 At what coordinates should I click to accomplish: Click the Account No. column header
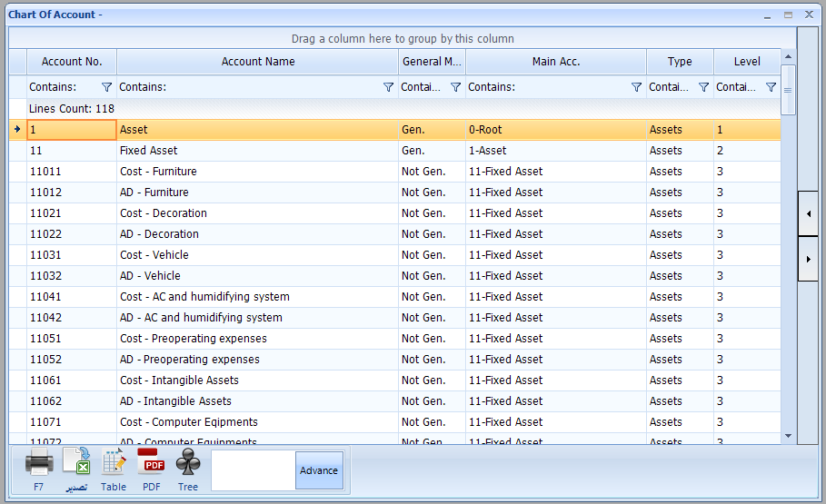point(72,62)
